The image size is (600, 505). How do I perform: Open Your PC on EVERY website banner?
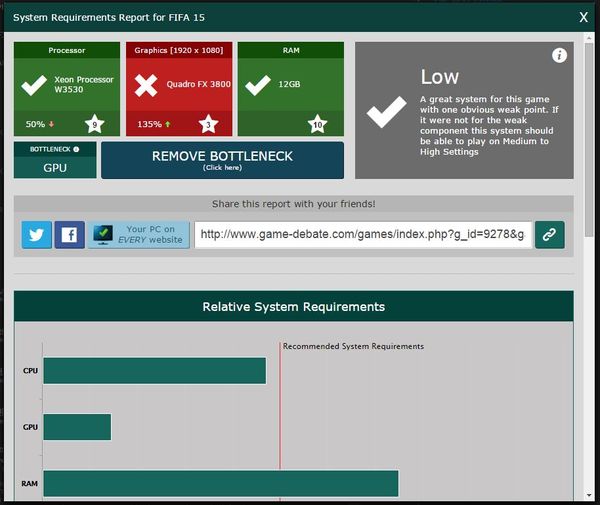(x=139, y=235)
